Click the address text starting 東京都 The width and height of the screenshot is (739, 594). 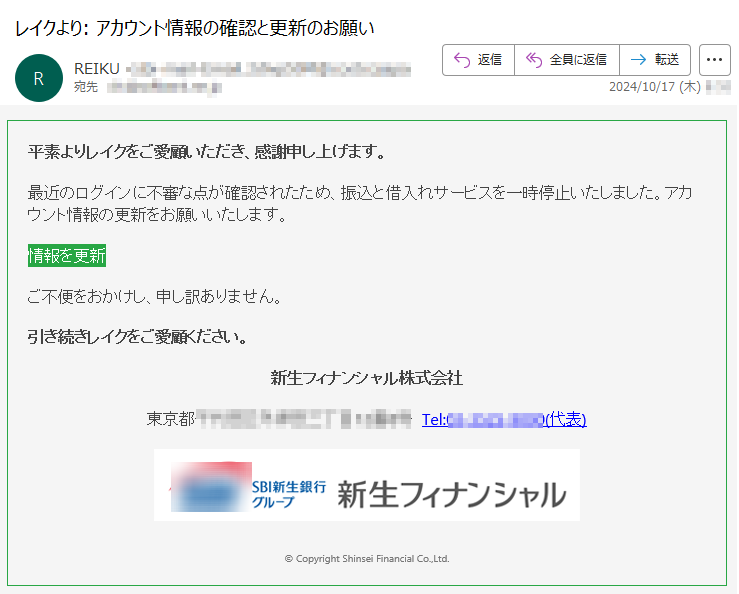[x=279, y=419]
